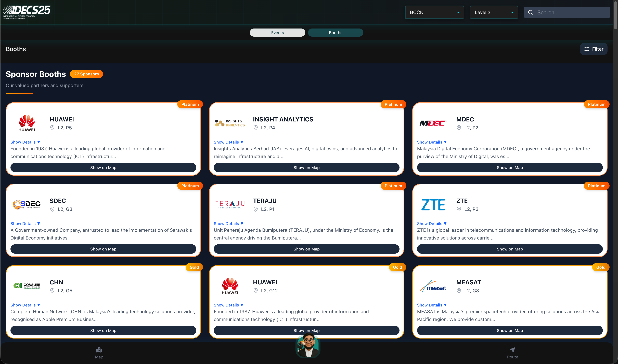The image size is (618, 364).
Task: Click the MDEC logo
Action: tap(433, 123)
